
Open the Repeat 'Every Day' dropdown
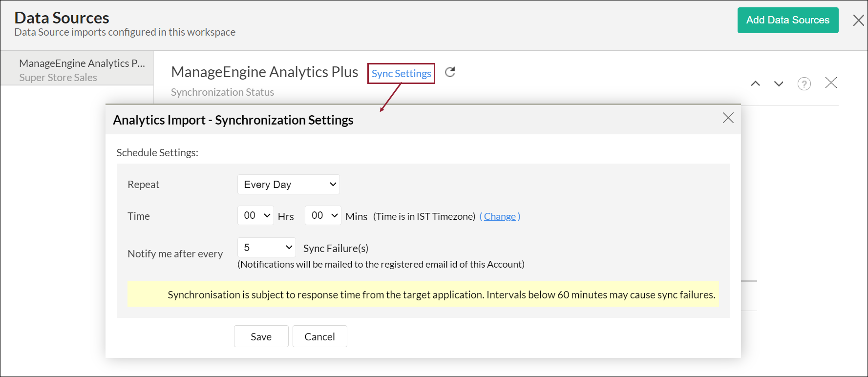(288, 185)
